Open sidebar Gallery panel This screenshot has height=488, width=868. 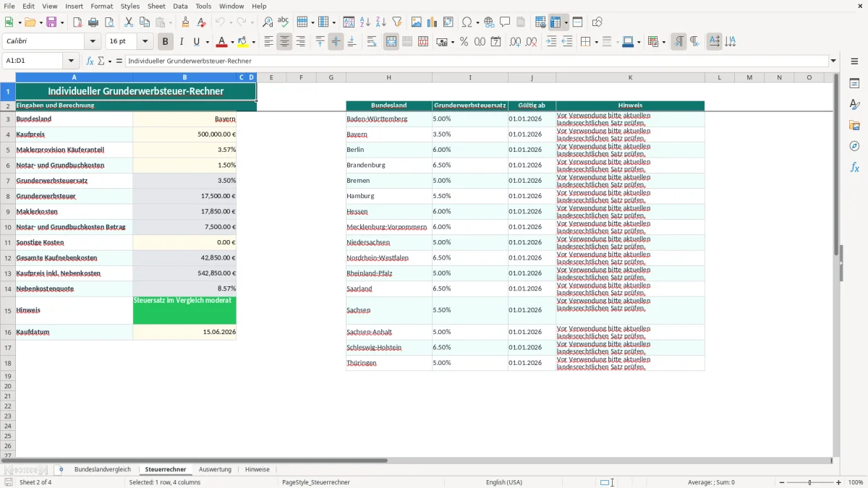854,125
